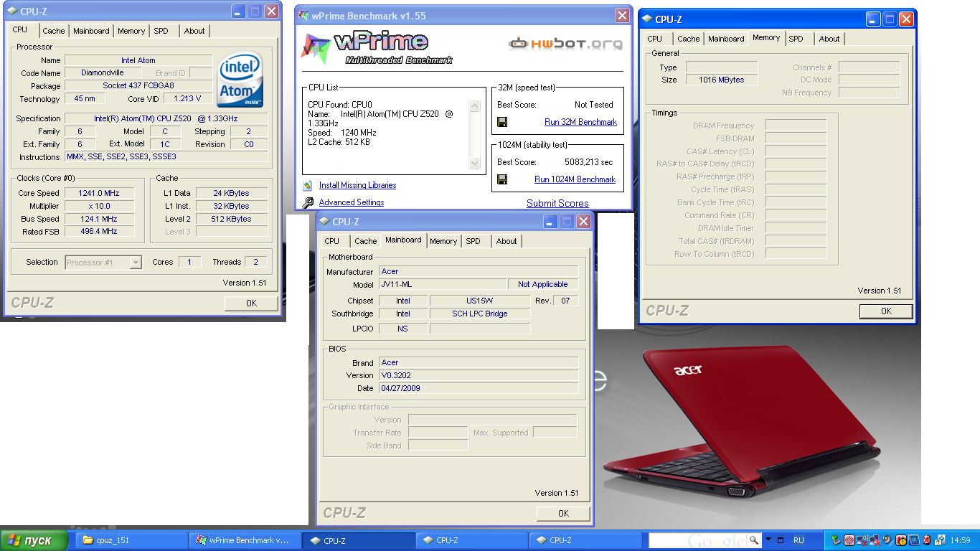Click the Google toolbar magnifier search icon

(754, 540)
